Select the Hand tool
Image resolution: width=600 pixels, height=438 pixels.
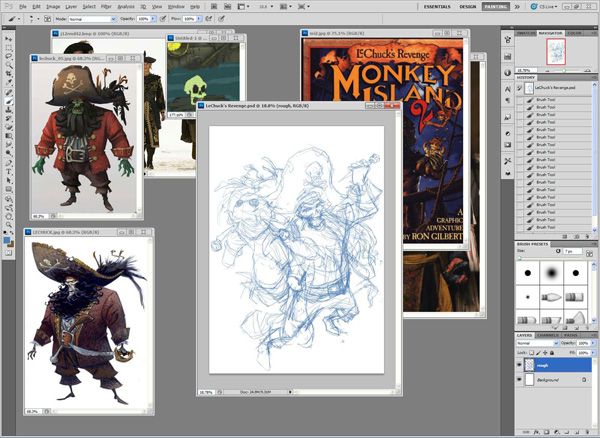[8, 216]
